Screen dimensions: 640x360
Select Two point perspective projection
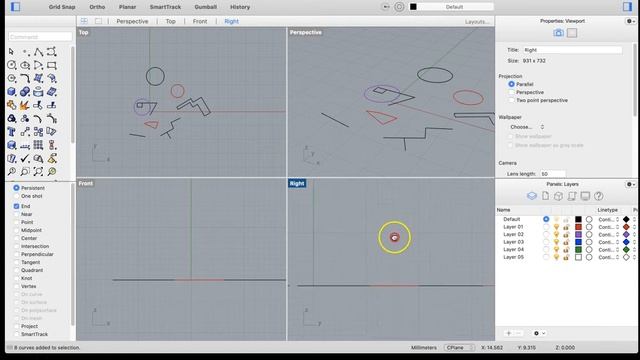pyautogui.click(x=511, y=100)
